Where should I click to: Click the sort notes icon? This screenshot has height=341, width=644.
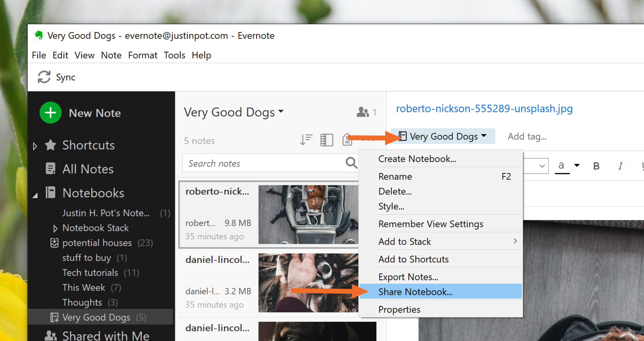coord(306,140)
